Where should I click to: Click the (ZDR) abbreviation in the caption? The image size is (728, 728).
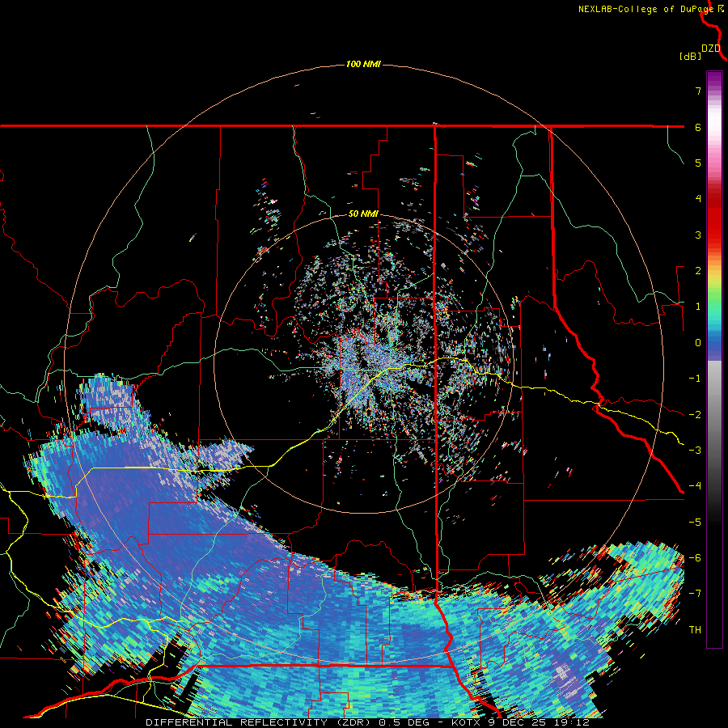point(353,722)
